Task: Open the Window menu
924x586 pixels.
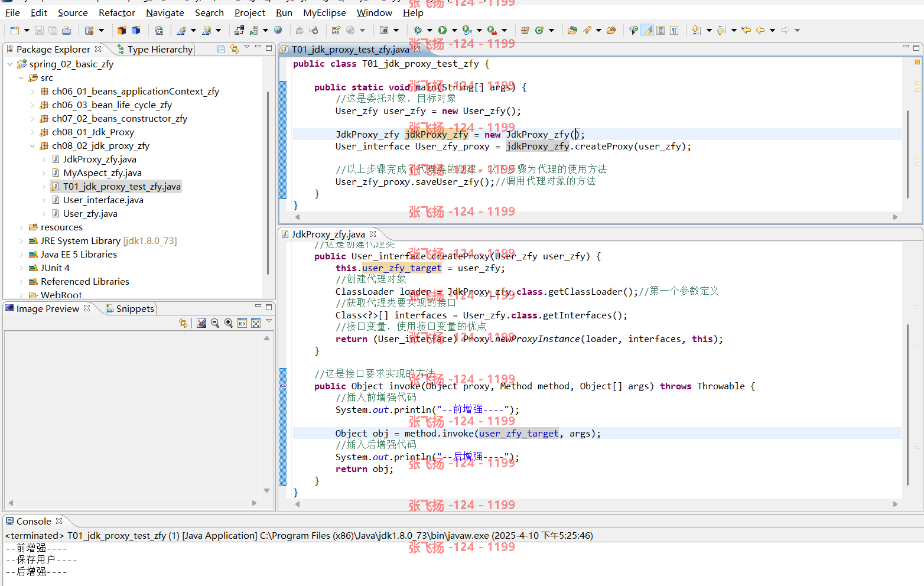Action: click(374, 12)
